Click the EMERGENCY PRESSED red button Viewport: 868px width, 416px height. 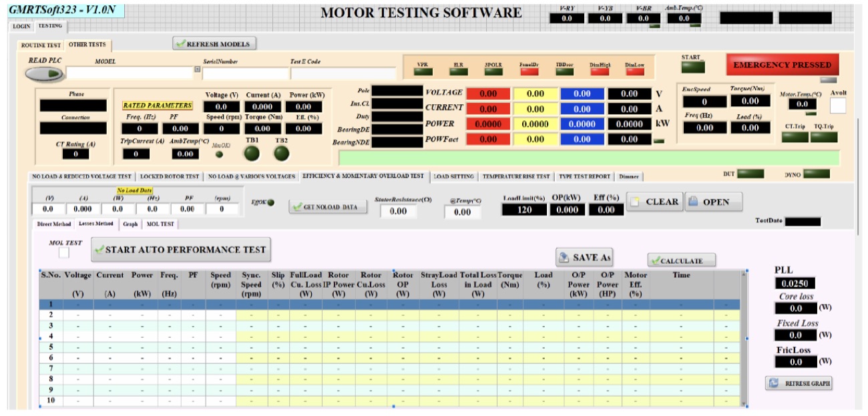click(782, 65)
